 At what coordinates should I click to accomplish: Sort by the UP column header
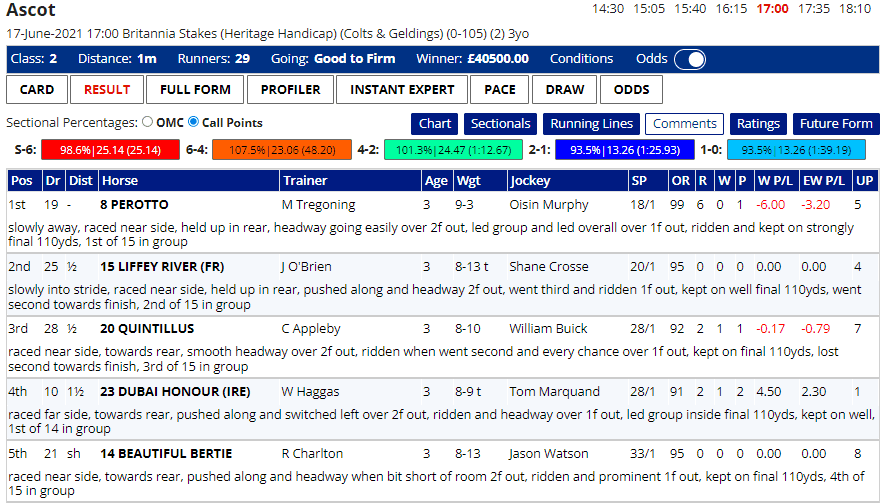click(x=864, y=181)
